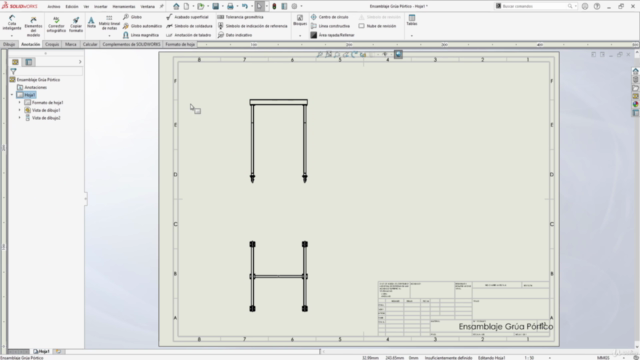Open the Tablas tool
The image size is (640, 360).
coord(412,20)
